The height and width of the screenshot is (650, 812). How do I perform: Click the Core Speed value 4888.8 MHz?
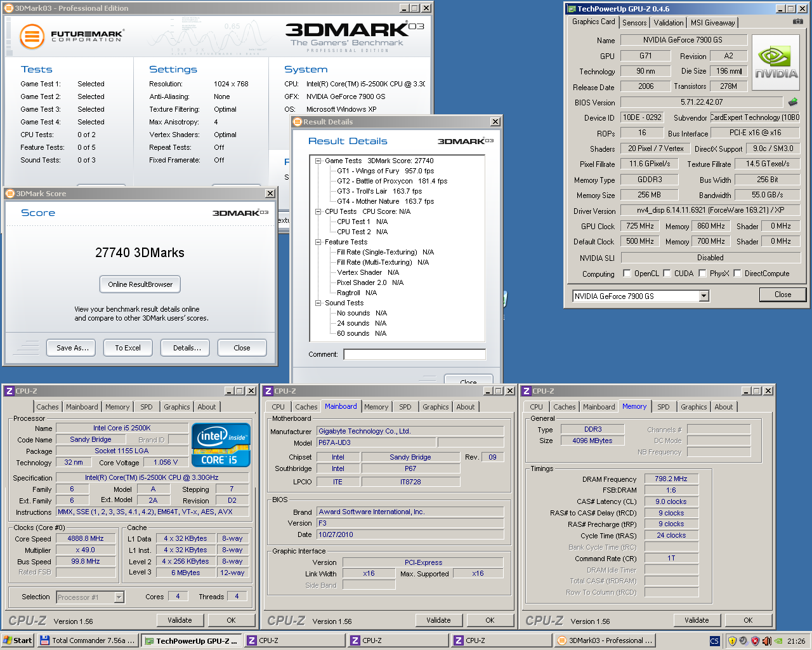[x=86, y=538]
